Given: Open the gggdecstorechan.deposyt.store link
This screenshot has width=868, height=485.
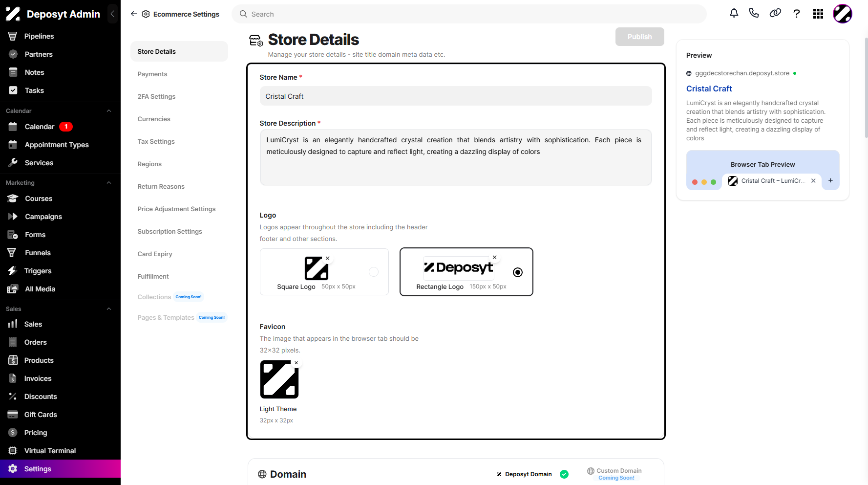Looking at the screenshot, I should pyautogui.click(x=742, y=73).
